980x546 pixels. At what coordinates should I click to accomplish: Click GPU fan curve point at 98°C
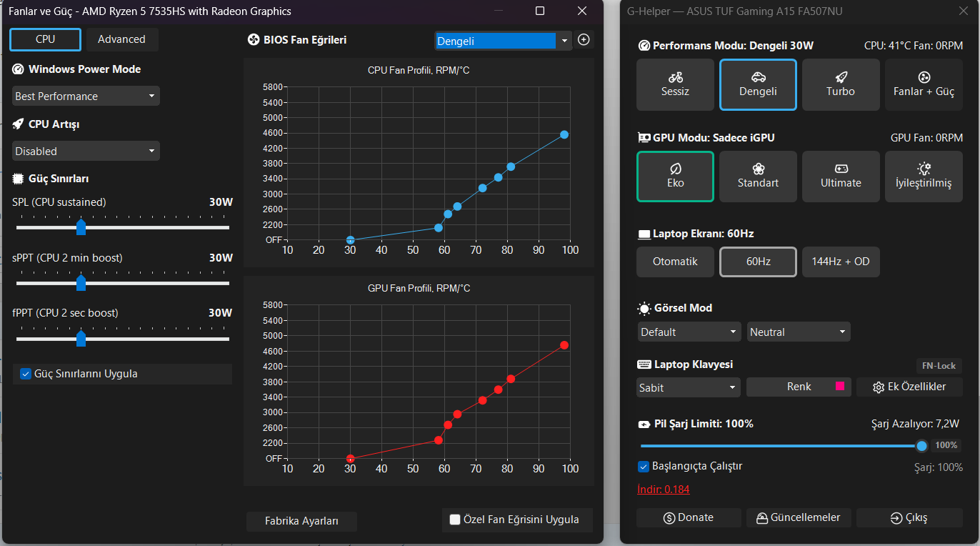pyautogui.click(x=564, y=345)
